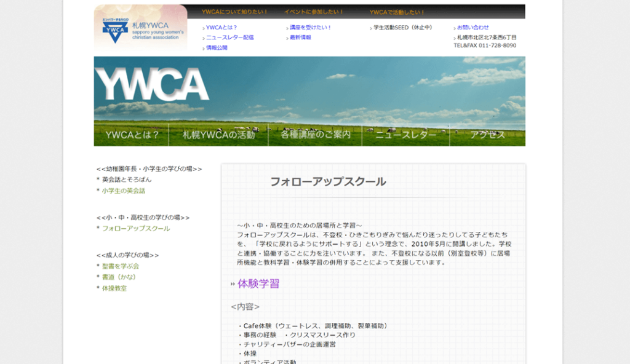The width and height of the screenshot is (630, 364).
Task: Click 学生活動SEED（休止中） item
Action: pos(402,27)
